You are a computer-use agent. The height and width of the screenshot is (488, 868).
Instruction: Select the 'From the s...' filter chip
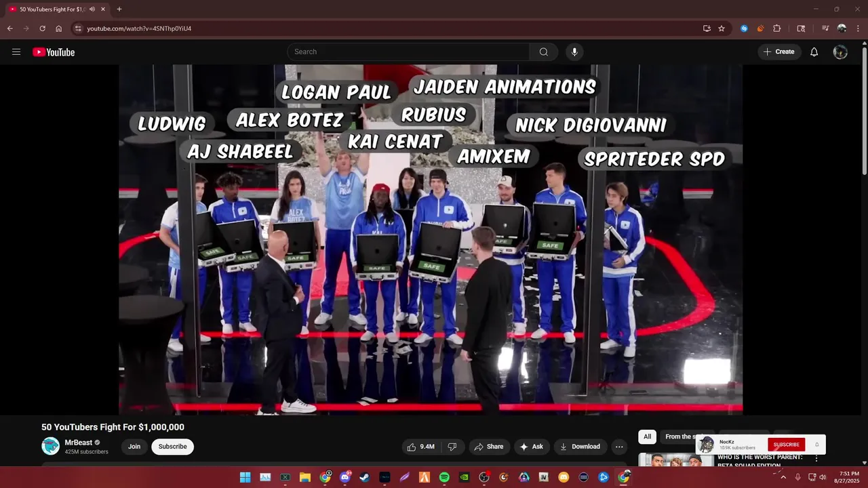pyautogui.click(x=679, y=436)
